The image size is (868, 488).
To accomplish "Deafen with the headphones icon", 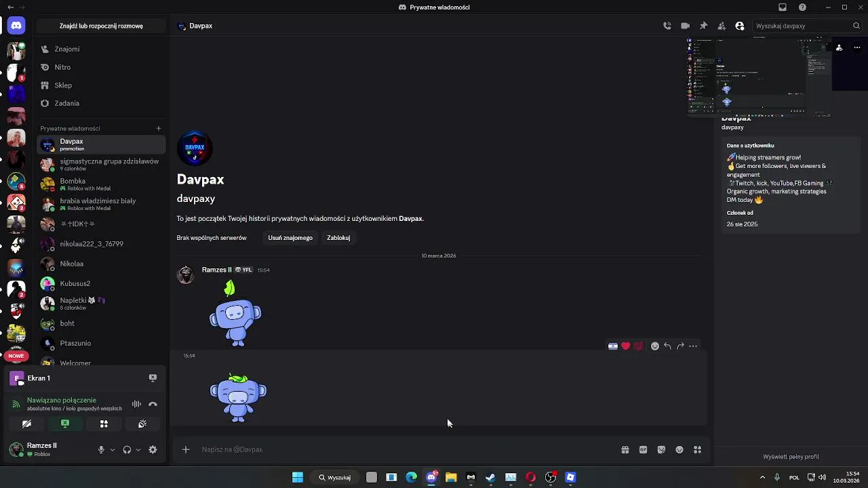I will (x=127, y=449).
